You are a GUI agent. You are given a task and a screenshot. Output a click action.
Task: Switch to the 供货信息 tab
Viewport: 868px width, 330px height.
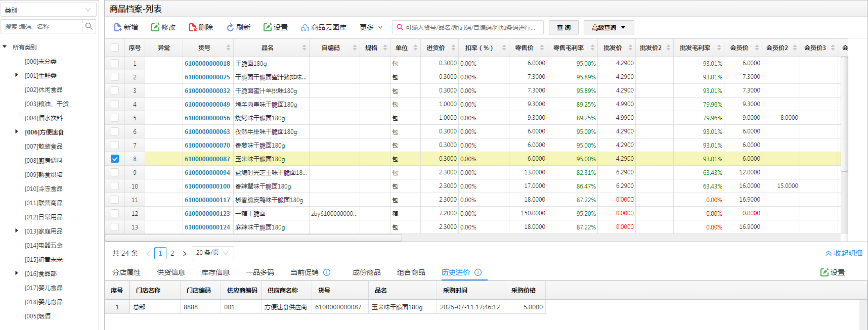pos(171,272)
